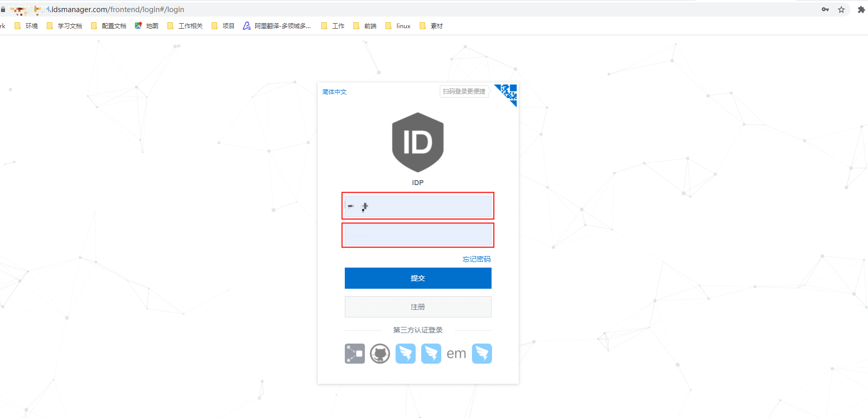Follow the 忘记密码 forgot password link
This screenshot has height=418, width=868.
click(476, 259)
